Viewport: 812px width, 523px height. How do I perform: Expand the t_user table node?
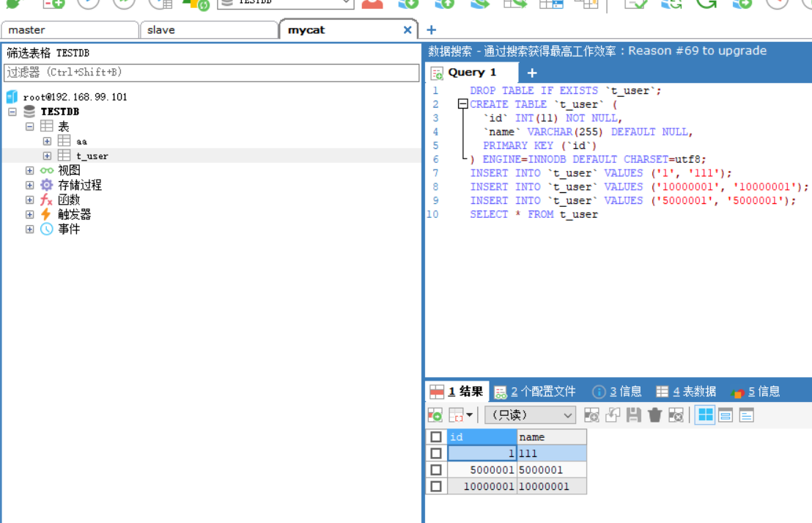[x=47, y=156]
